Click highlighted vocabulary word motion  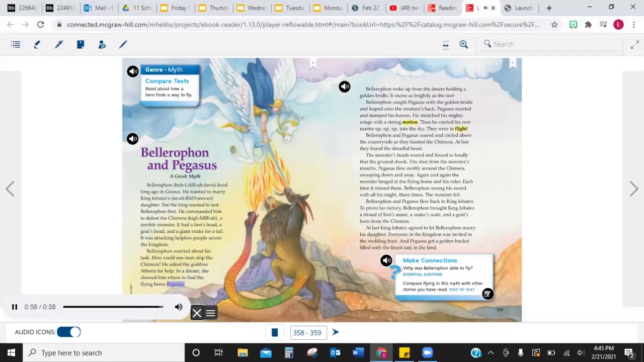click(410, 122)
